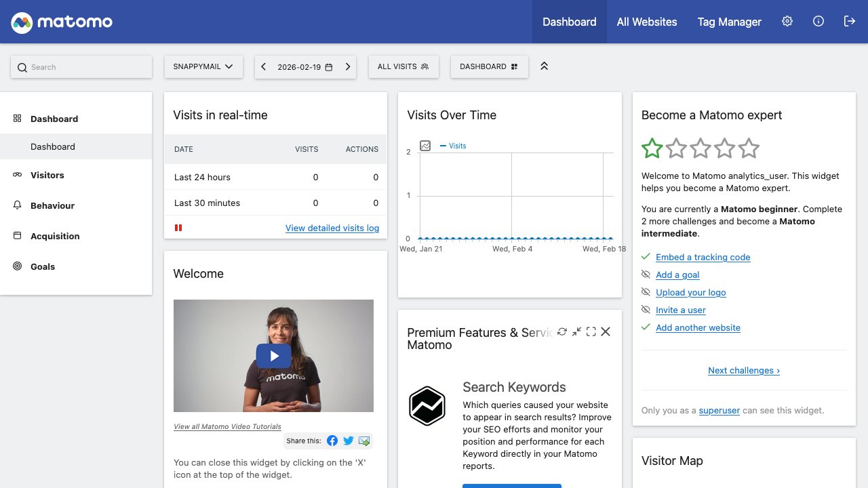The width and height of the screenshot is (868, 488).
Task: Collapse the top controls with double chevron
Action: click(x=544, y=66)
